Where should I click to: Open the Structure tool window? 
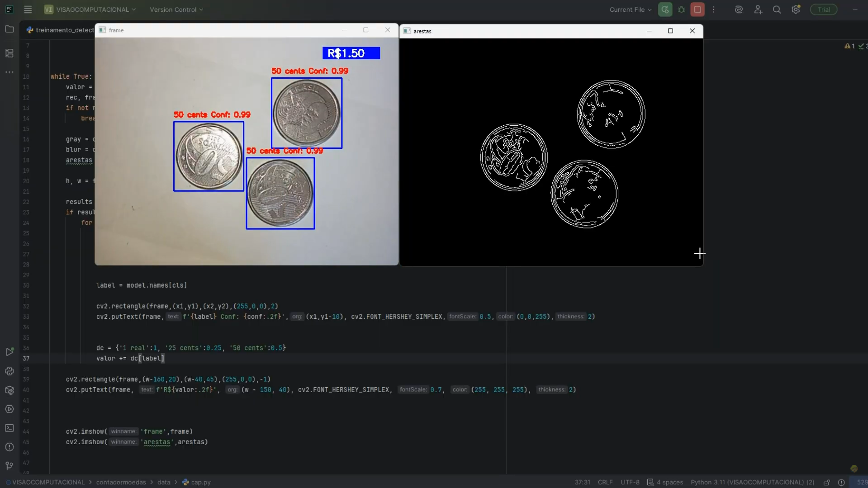(x=9, y=53)
